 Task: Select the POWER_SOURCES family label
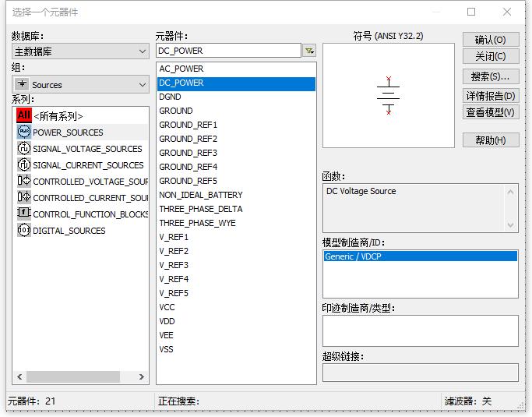[68, 133]
